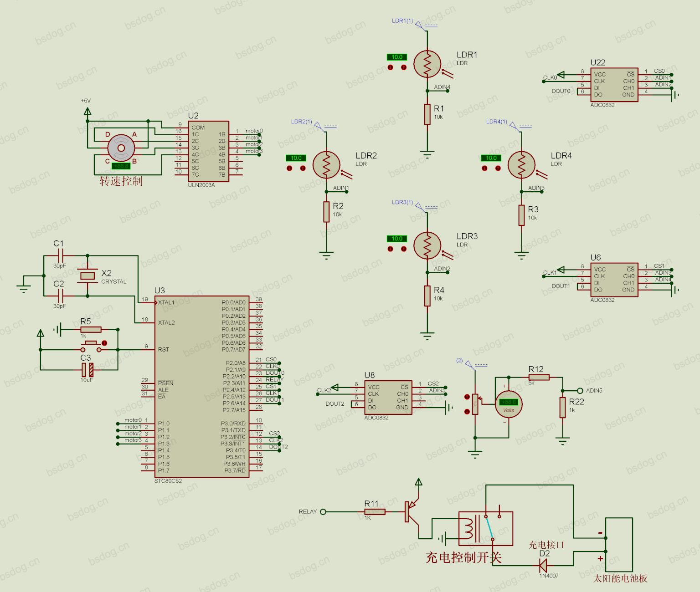Click the LDR4 photoresistor symbol

tap(521, 165)
